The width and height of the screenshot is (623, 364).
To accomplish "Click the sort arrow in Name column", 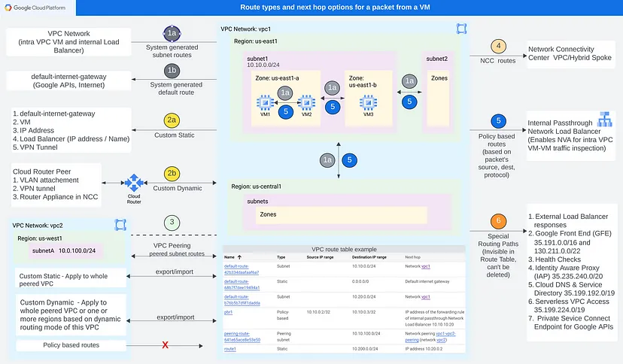I will click(x=239, y=257).
